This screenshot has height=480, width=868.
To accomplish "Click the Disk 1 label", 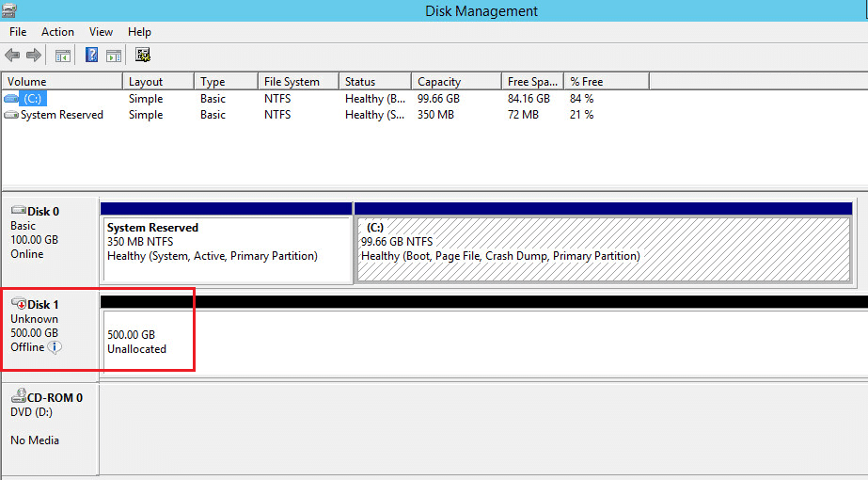I will 43,304.
